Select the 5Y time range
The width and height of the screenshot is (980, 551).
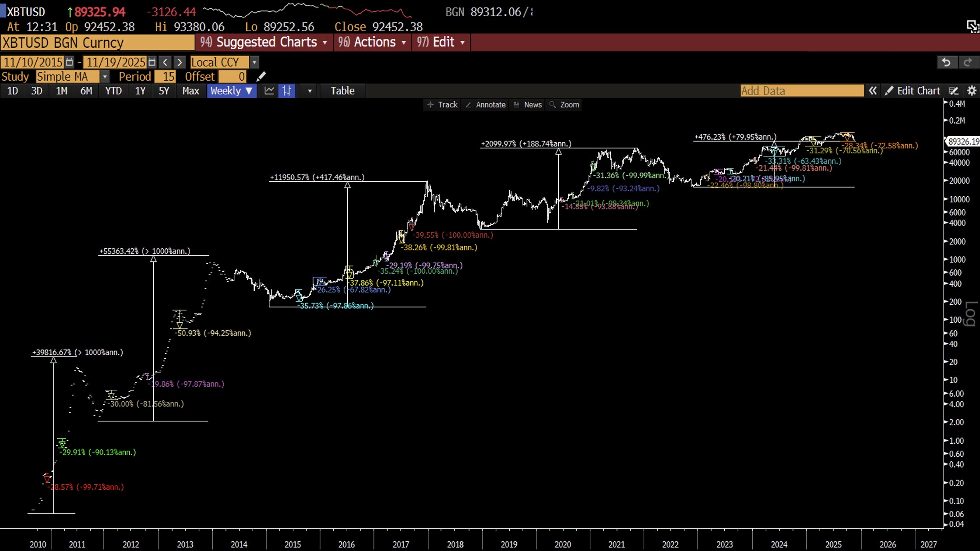pyautogui.click(x=164, y=91)
